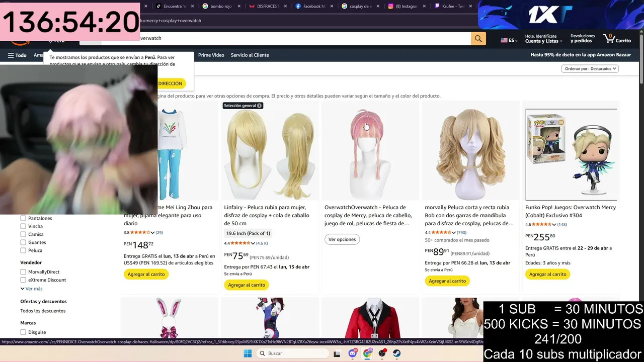Screen dimensions: 644x362
Task: Open the Amazon shopping cart icon
Action: (x=616, y=38)
